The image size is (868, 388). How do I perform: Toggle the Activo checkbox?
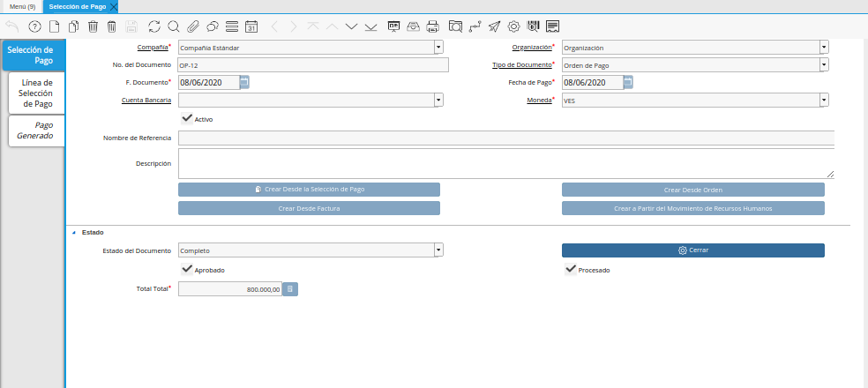click(x=186, y=118)
